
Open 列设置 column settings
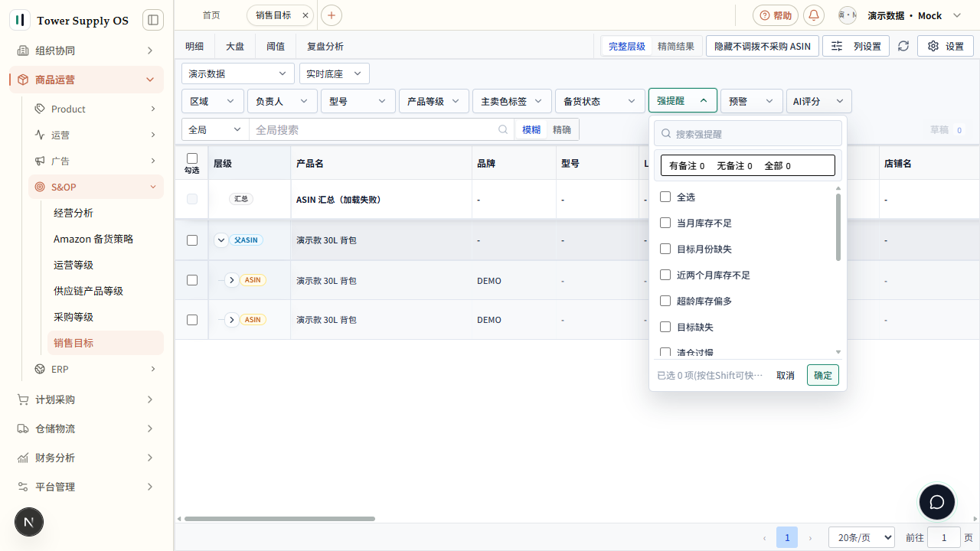[856, 46]
